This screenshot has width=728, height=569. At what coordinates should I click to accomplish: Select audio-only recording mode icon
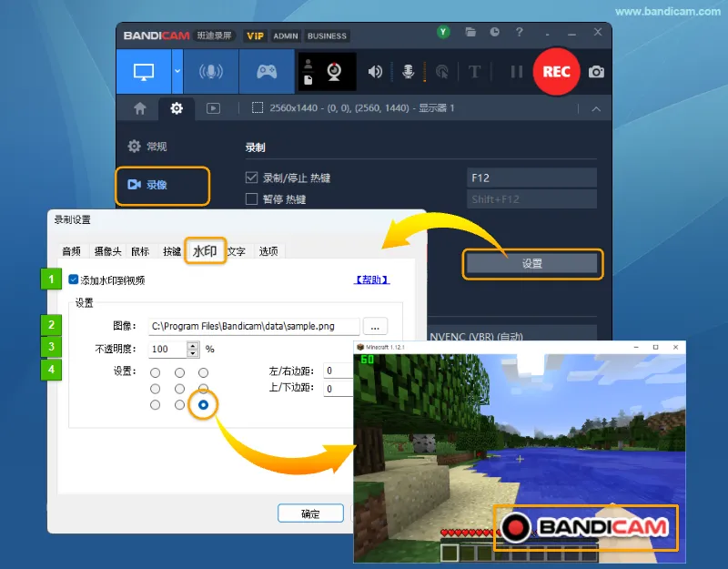tap(211, 72)
